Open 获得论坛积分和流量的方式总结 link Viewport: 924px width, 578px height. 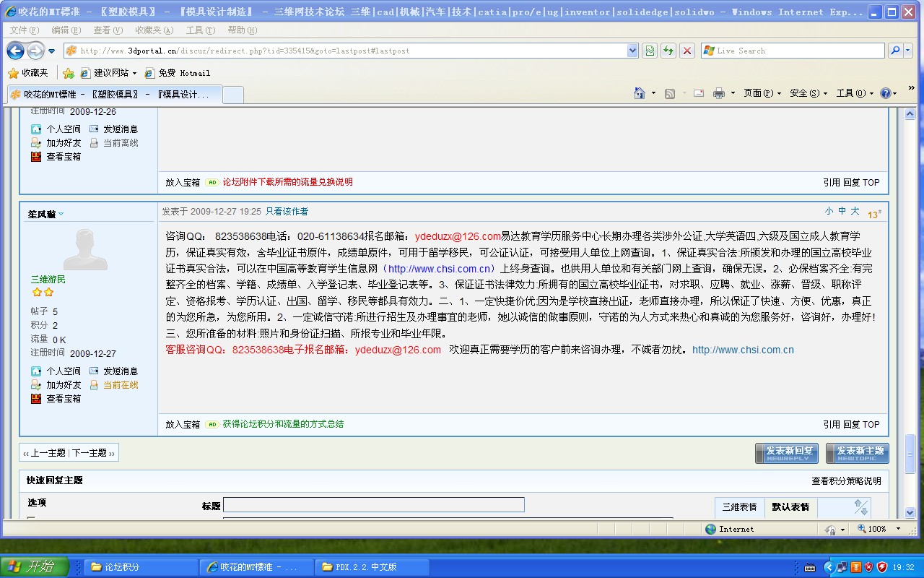[x=283, y=424]
